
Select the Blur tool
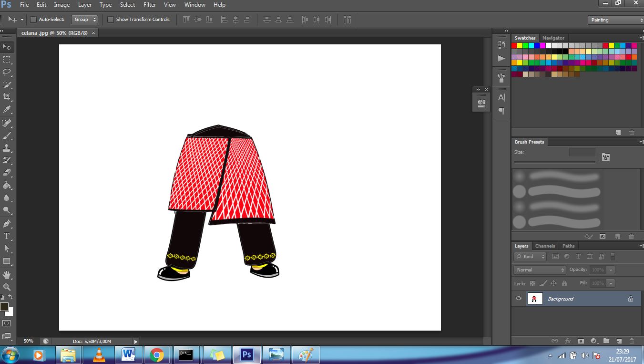tap(7, 198)
